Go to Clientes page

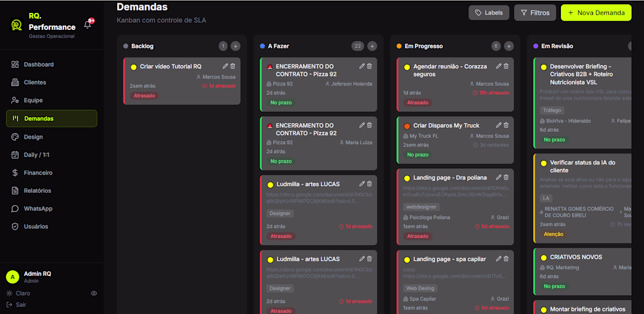(52, 82)
